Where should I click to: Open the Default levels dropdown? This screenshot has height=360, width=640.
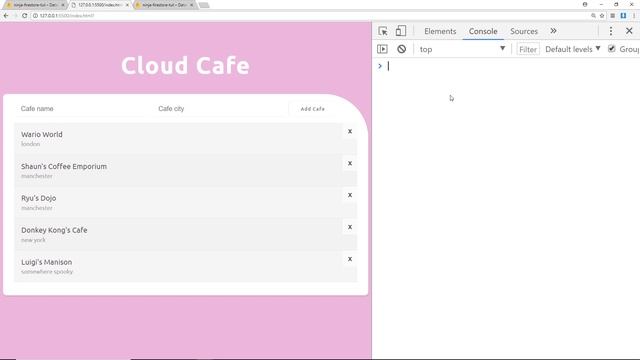pyautogui.click(x=573, y=49)
